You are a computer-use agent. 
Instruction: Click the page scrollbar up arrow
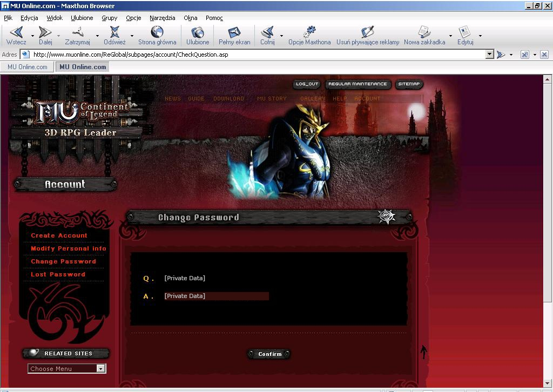click(548, 79)
